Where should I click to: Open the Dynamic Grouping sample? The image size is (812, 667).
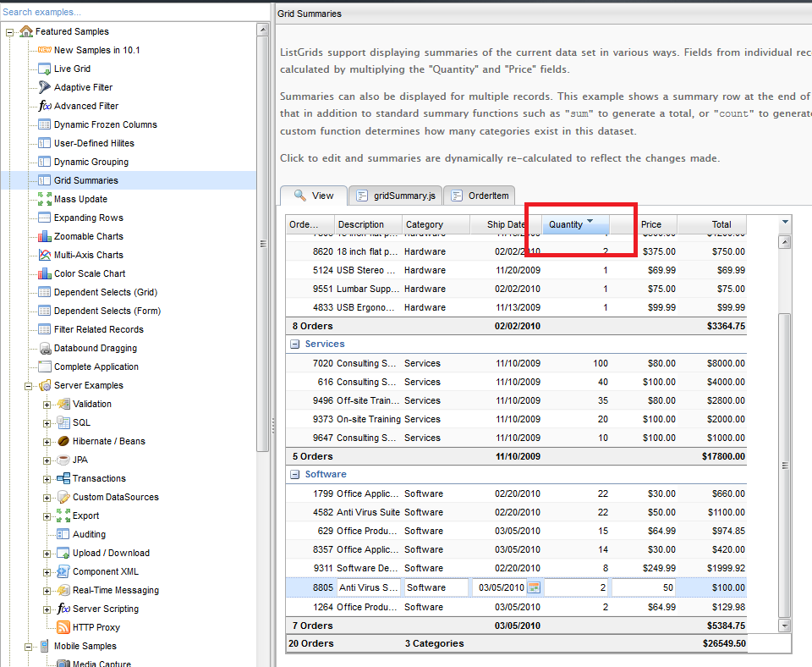(91, 162)
